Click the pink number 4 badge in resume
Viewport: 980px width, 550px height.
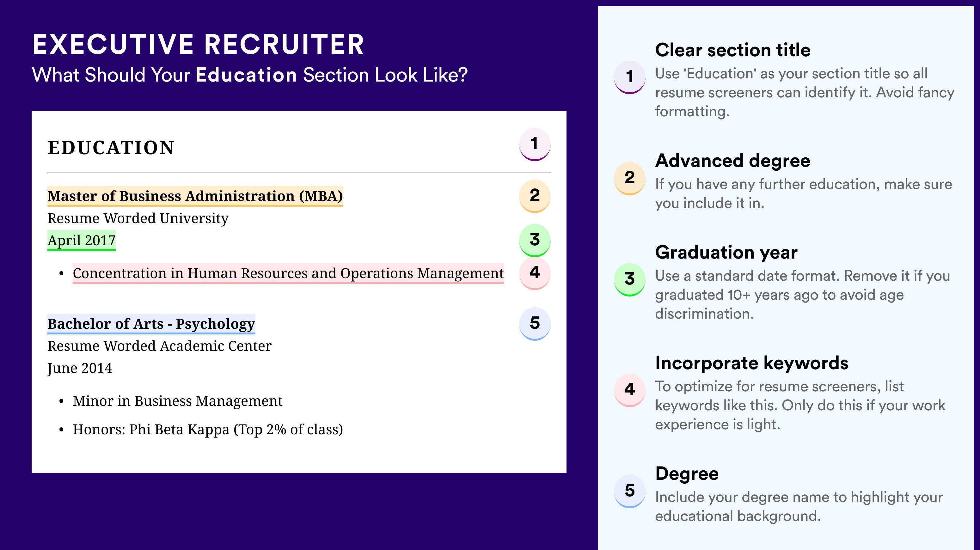[x=535, y=273]
